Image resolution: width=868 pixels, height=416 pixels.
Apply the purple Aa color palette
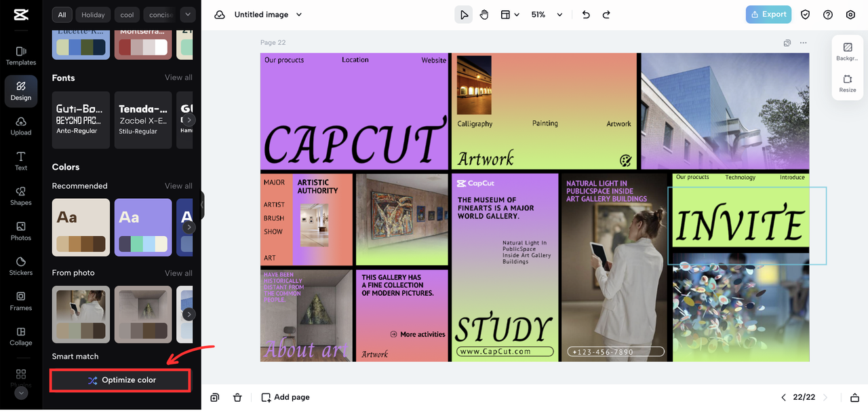point(143,227)
